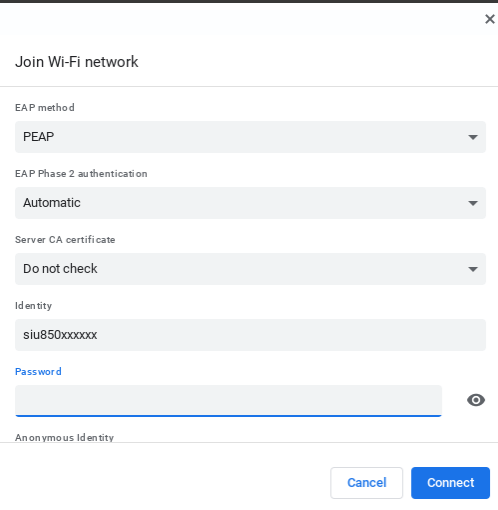Viewport: 498px width, 510px height.
Task: Click the EAP method label
Action: [45, 108]
